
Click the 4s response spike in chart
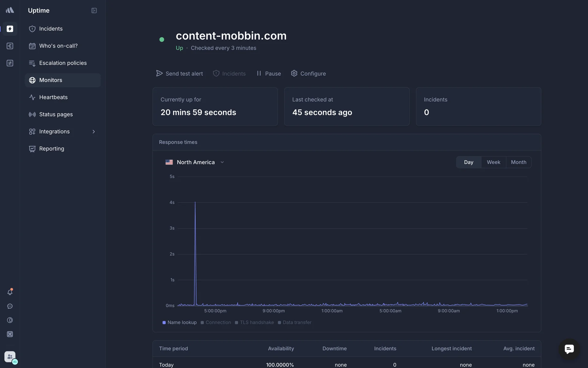195,203
